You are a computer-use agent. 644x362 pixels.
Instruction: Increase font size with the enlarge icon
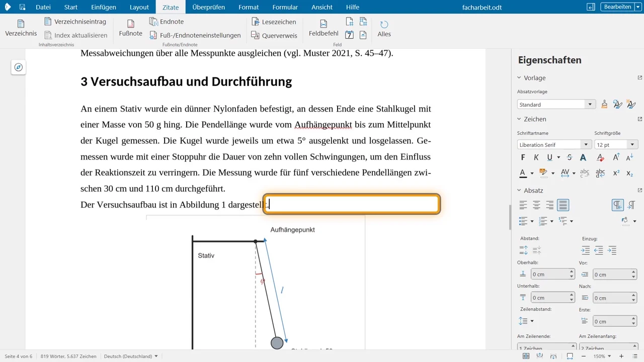616,158
